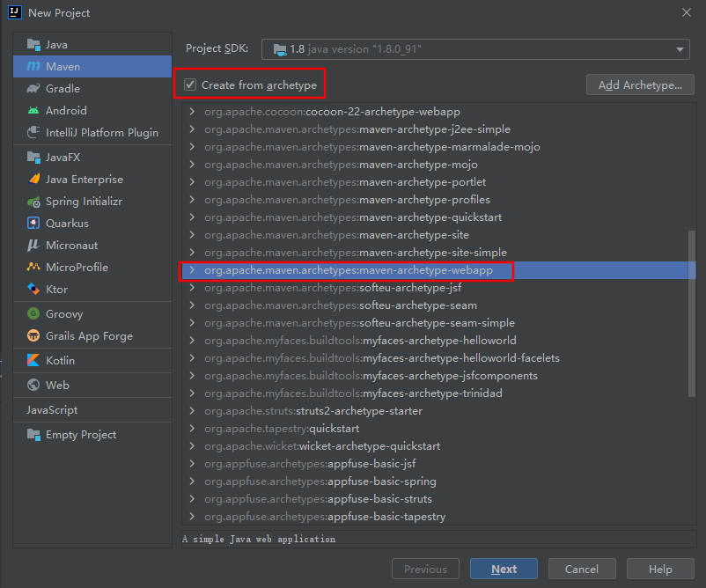Screen dimensions: 706x588
Task: Close the New Project dialog
Action: coord(686,12)
